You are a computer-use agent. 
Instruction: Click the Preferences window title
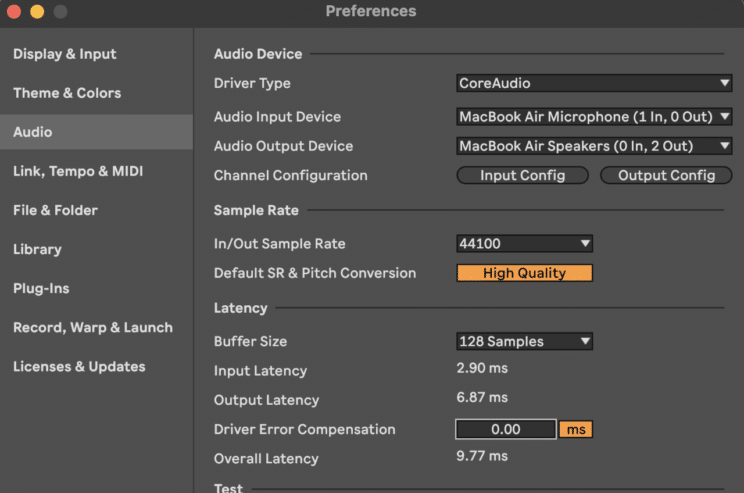tap(371, 11)
